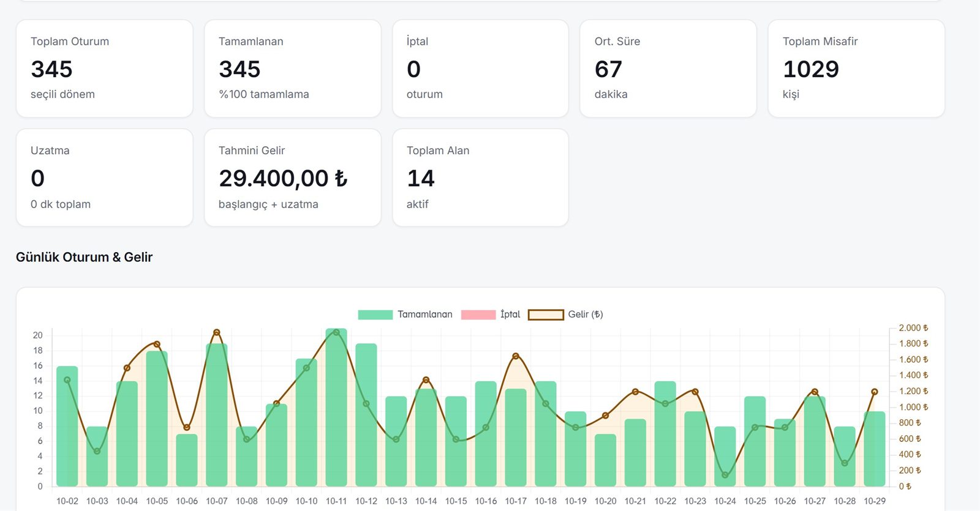
Task: Click the Gelir line point at 10-17
Action: pos(516,356)
